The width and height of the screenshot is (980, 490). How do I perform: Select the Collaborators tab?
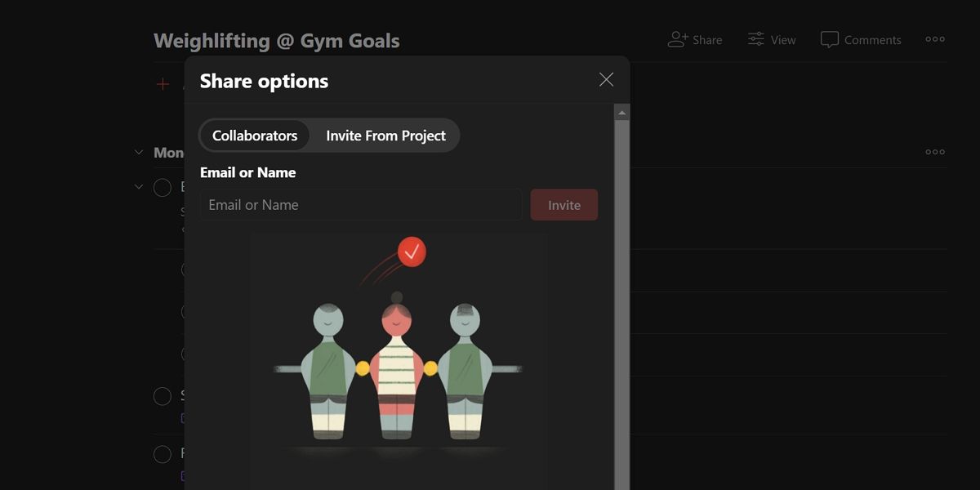tap(255, 135)
